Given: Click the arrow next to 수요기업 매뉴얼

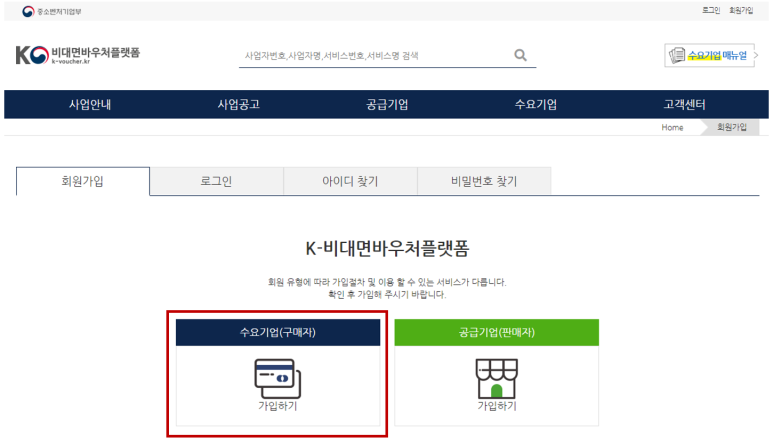Looking at the screenshot, I should tap(756, 55).
